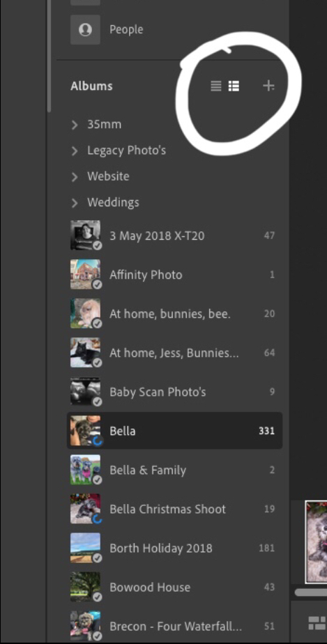Expand the Website folder chevron
Image resolution: width=327 pixels, height=644 pixels.
tap(75, 177)
